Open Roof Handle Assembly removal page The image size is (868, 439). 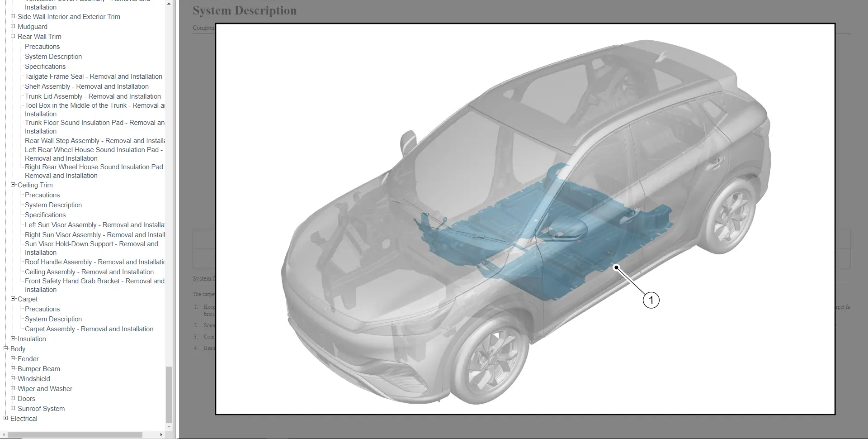point(94,262)
